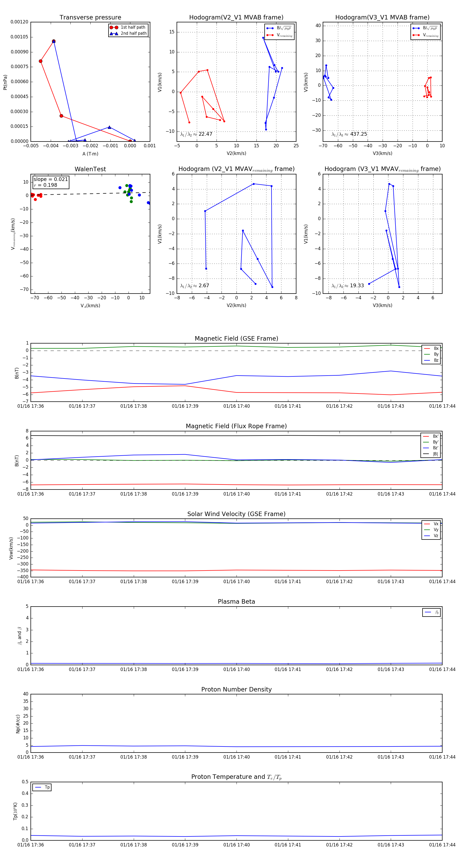Click the Vx legend entry in velocity plot
The height and width of the screenshot is (868, 473).
coord(431,524)
